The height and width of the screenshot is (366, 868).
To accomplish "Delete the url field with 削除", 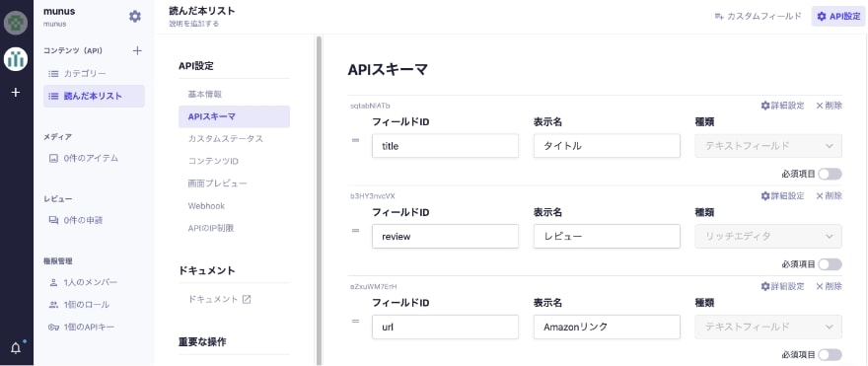I will click(x=829, y=287).
